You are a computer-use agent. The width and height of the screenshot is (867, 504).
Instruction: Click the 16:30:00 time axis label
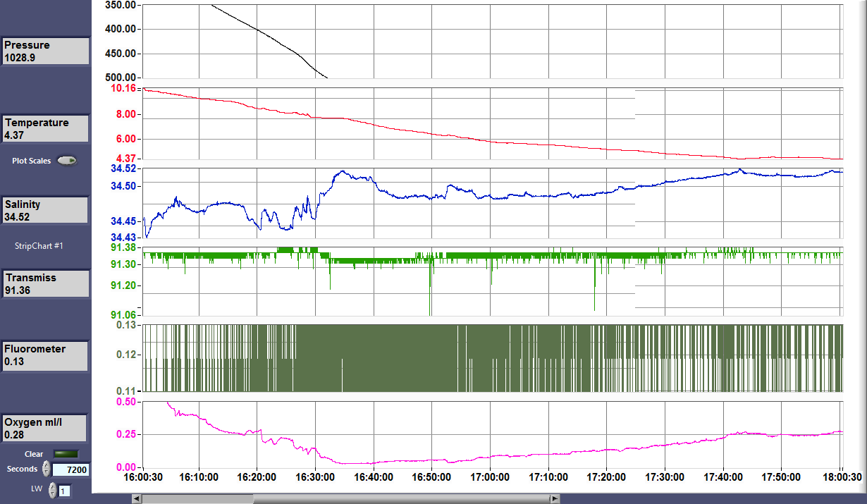coord(315,477)
